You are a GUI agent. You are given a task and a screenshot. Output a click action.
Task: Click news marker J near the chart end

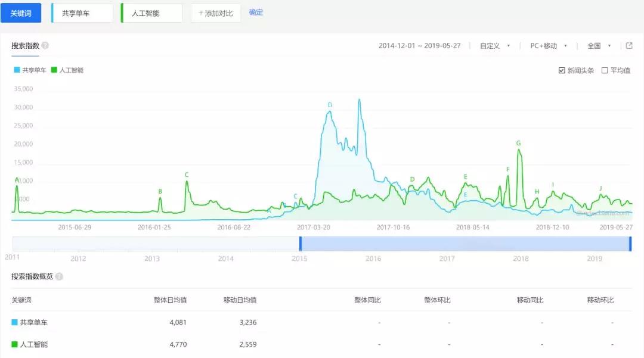click(600, 188)
